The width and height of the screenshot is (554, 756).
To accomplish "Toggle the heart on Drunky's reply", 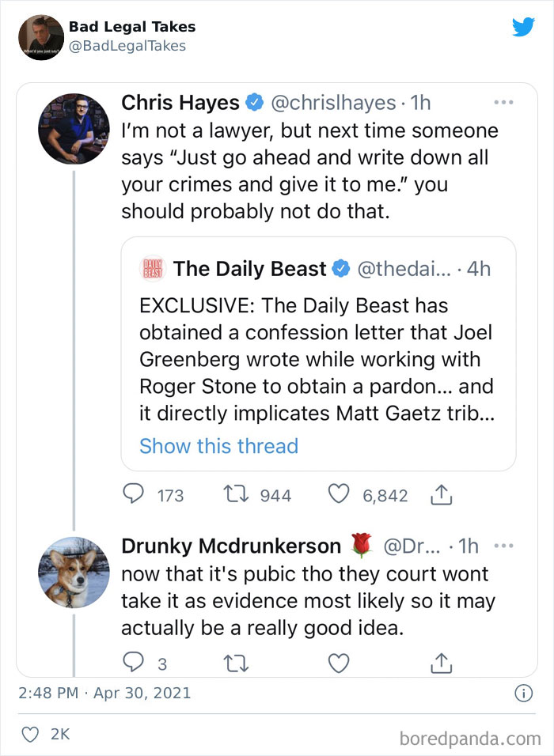I will (338, 663).
